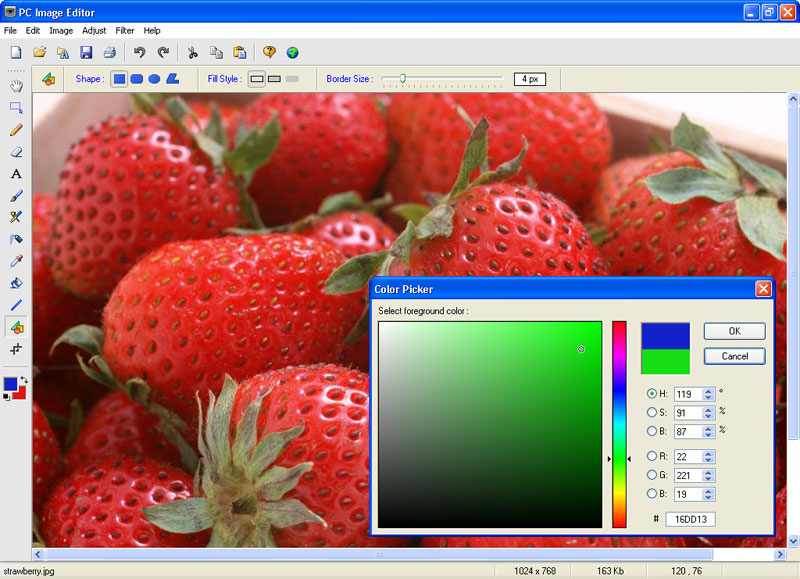Select the S saturation radio button
This screenshot has width=800, height=579.
(x=652, y=412)
